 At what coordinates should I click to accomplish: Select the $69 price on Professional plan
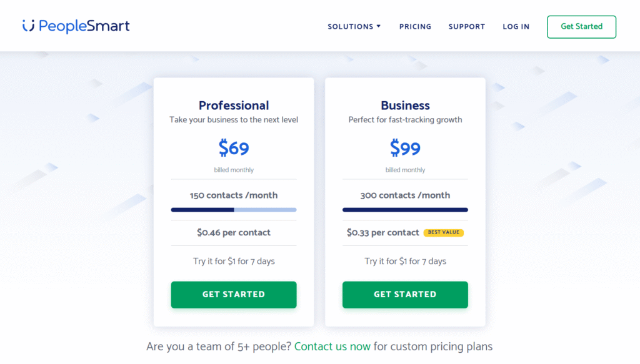pyautogui.click(x=233, y=148)
